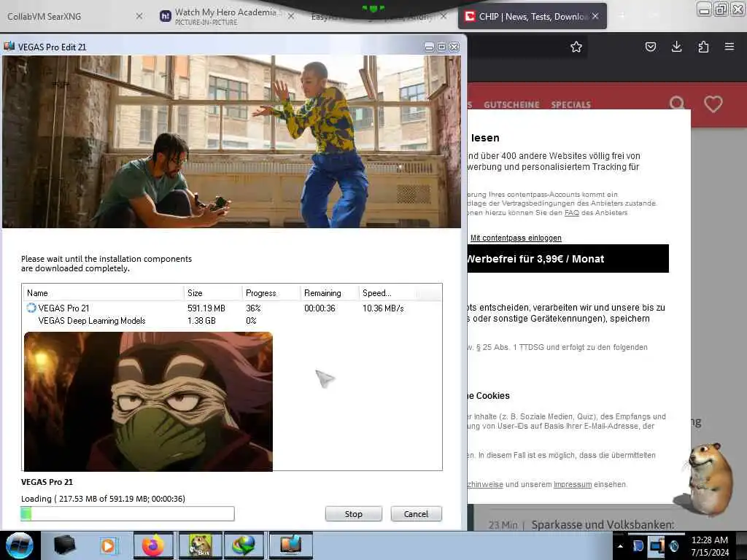Image resolution: width=747 pixels, height=560 pixels.
Task: Open the Impressum link
Action: tap(573, 484)
